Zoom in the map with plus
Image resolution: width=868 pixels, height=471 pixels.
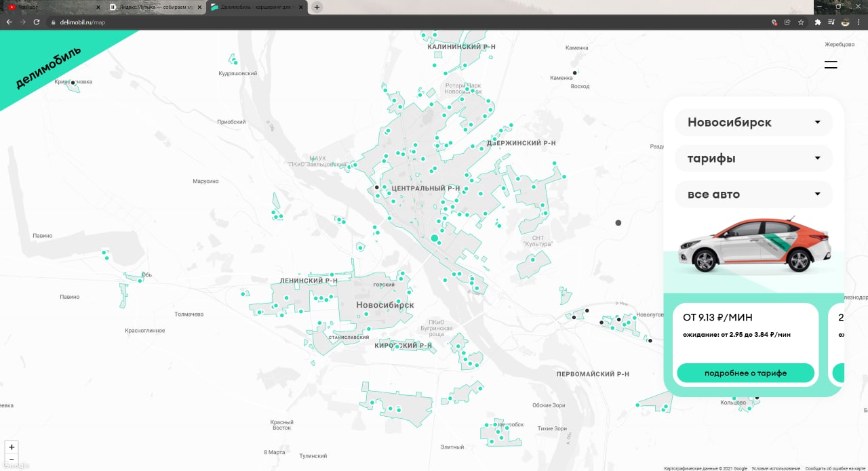point(12,447)
